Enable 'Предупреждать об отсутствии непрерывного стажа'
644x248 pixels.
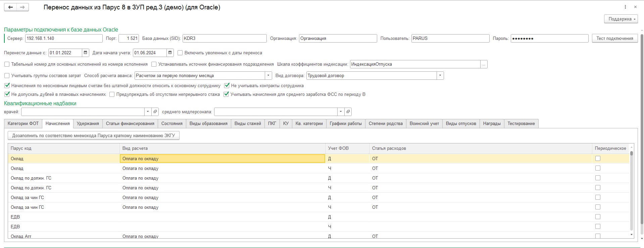112,94
